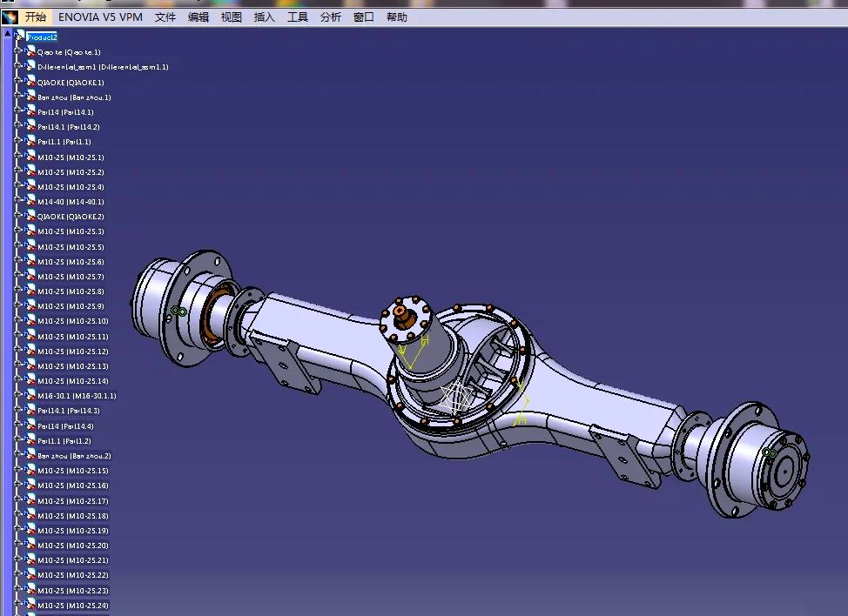Open the 分析 (Analyze) menu
Screen dimensions: 848x616
point(331,17)
